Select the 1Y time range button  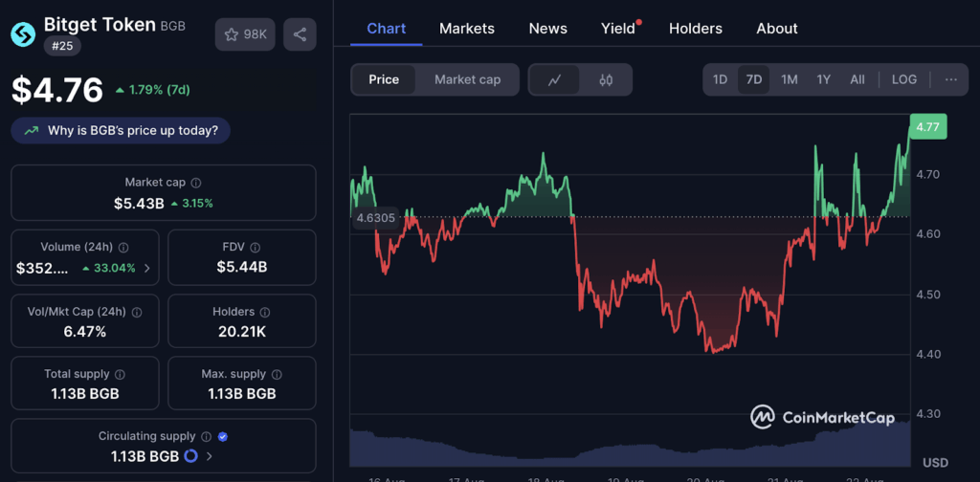pos(823,79)
